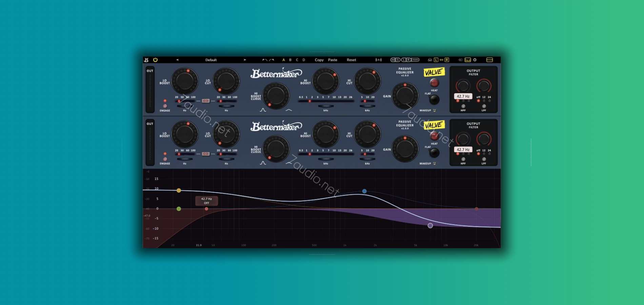
Task: Open the settings gear icon
Action: [475, 60]
